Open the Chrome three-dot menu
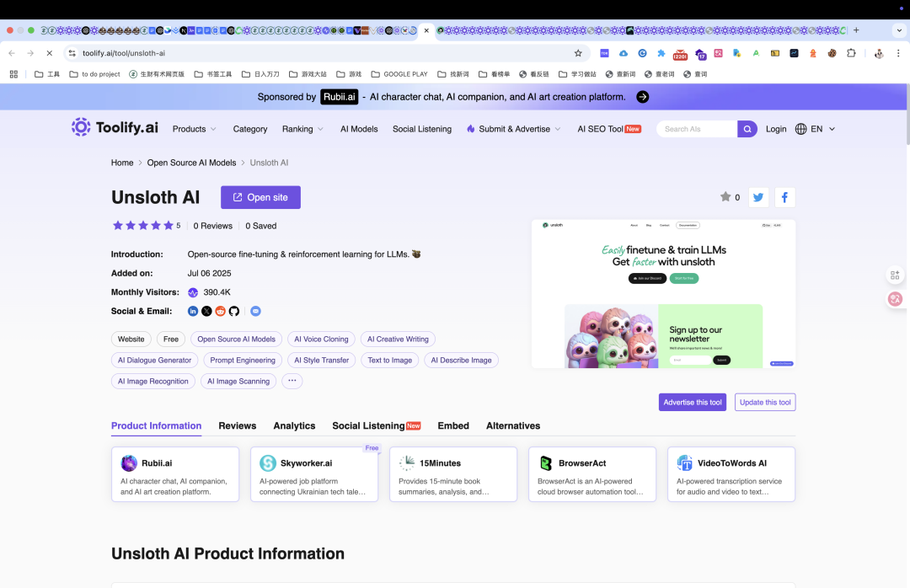This screenshot has width=910, height=588. 898,53
